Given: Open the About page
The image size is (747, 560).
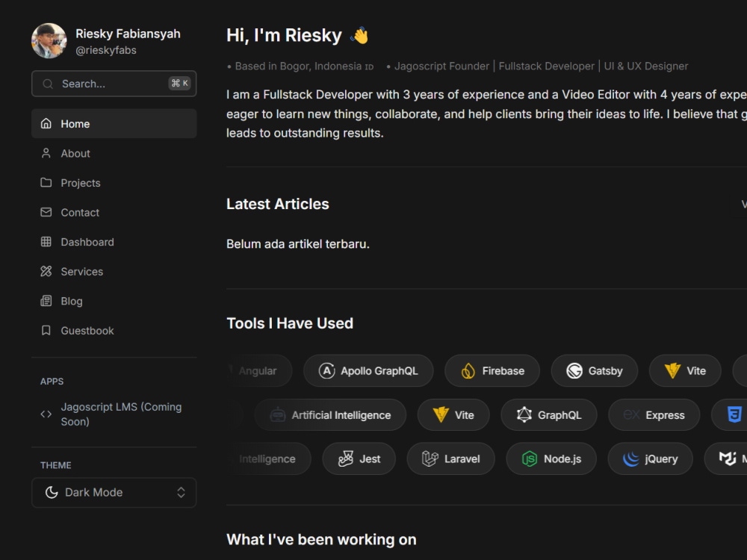Looking at the screenshot, I should (x=114, y=153).
